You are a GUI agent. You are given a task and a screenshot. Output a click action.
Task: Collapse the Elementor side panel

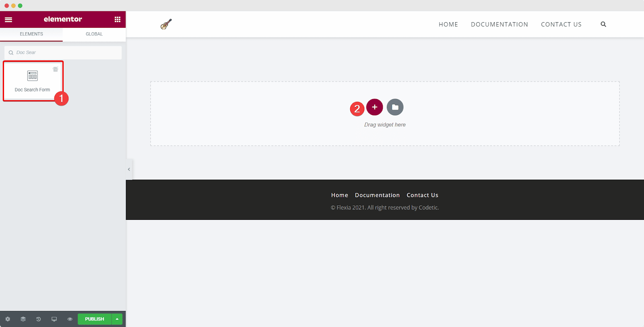(129, 170)
